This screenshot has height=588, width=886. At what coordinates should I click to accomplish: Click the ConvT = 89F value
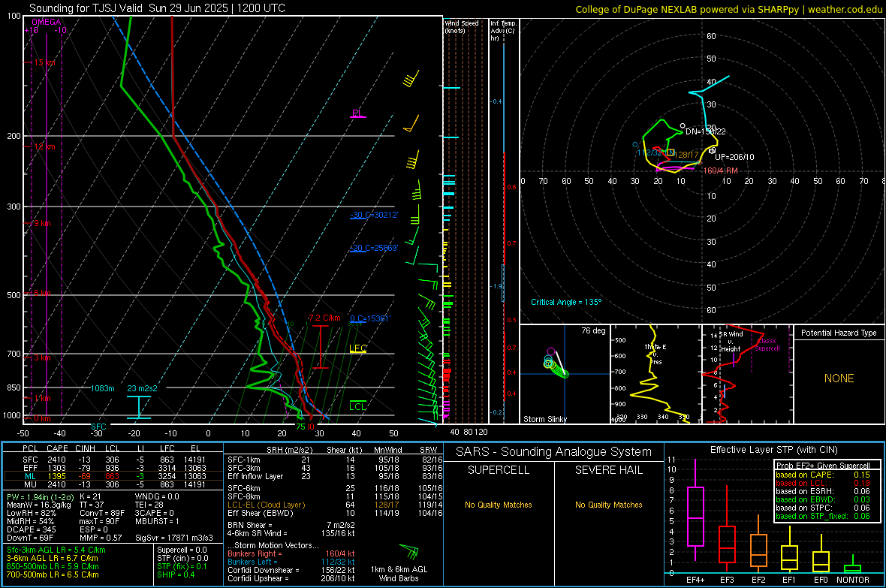pyautogui.click(x=102, y=513)
